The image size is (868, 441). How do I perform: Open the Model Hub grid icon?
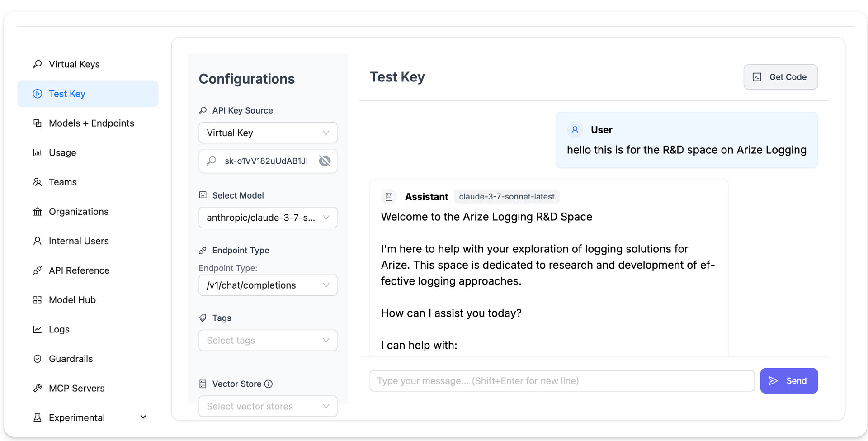38,299
